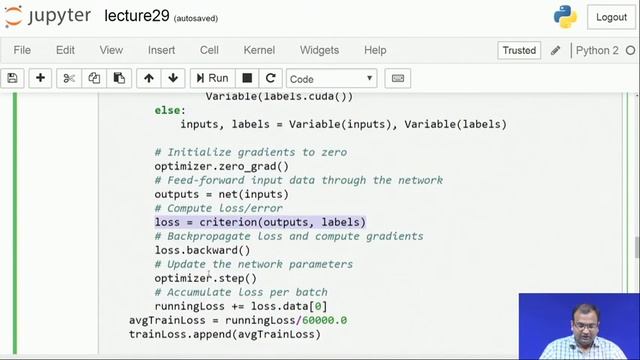Click the highlighted line loss = criterion(outputs, labels)

click(260, 222)
